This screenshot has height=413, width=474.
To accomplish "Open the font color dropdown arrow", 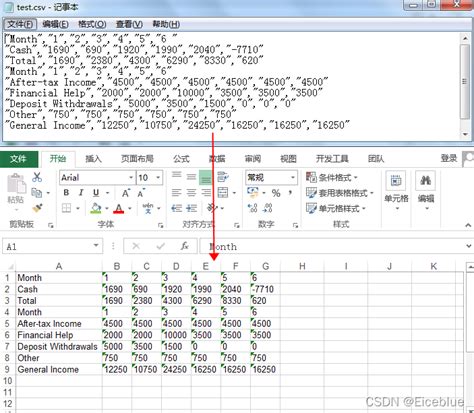I will 130,209.
